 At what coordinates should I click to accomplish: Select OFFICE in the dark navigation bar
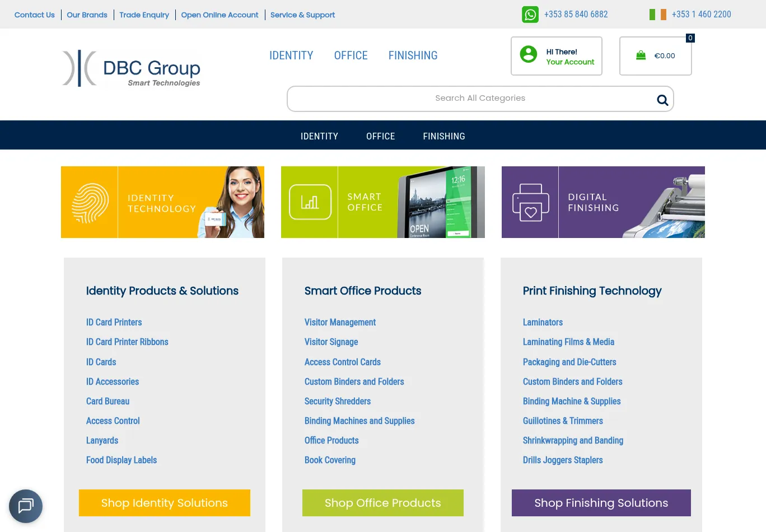coord(380,136)
